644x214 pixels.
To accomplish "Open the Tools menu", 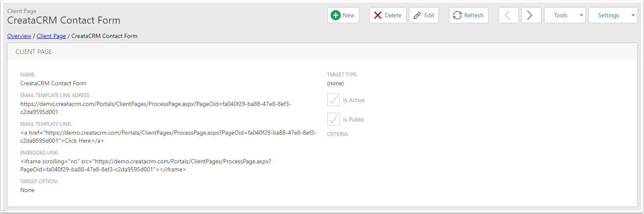I will pos(561,15).
